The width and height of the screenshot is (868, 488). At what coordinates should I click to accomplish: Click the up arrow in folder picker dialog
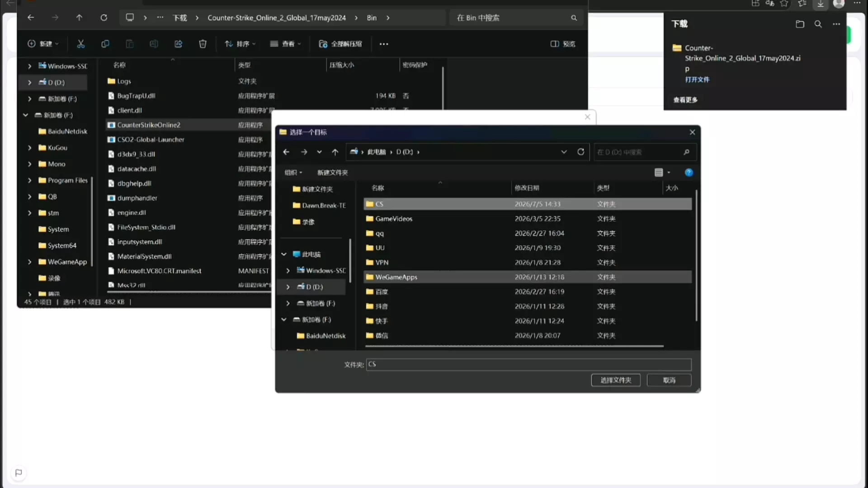tap(335, 152)
